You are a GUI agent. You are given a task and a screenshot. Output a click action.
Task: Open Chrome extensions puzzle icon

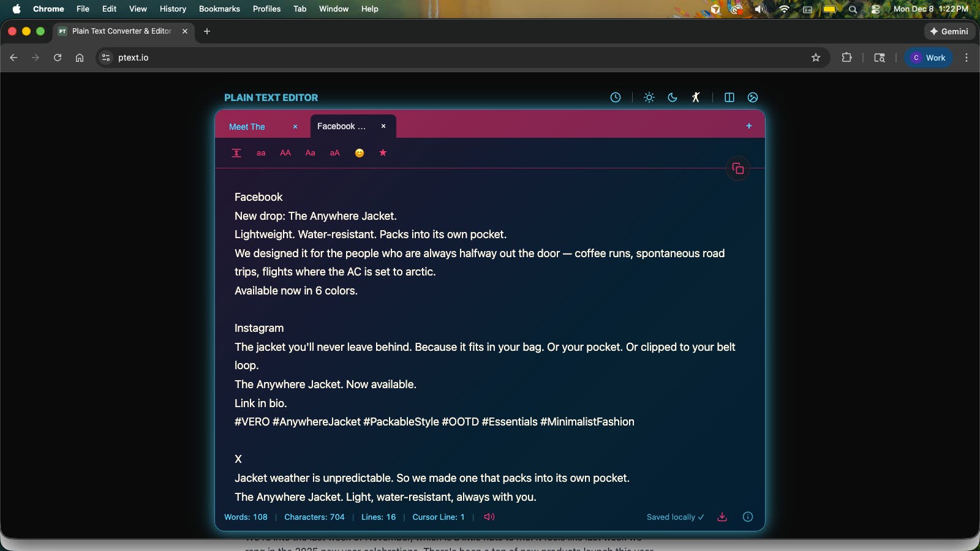click(846, 58)
